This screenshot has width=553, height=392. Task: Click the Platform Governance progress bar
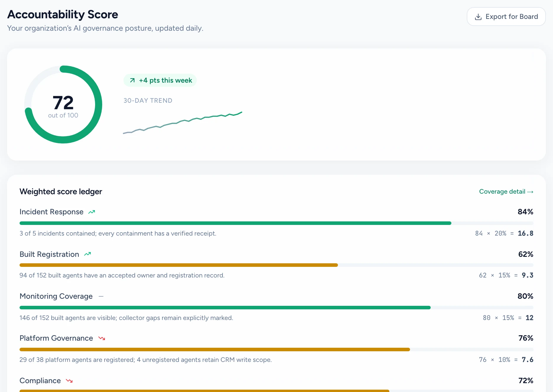click(276, 349)
